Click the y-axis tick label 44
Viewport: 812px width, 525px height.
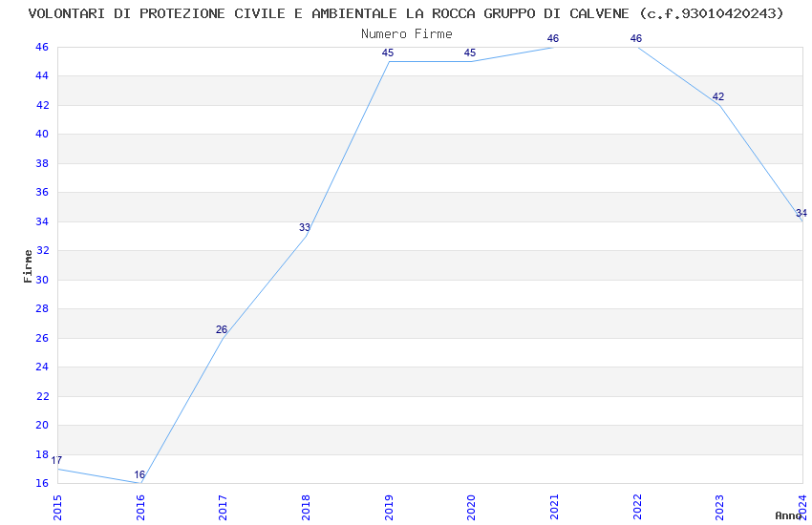pyautogui.click(x=42, y=76)
